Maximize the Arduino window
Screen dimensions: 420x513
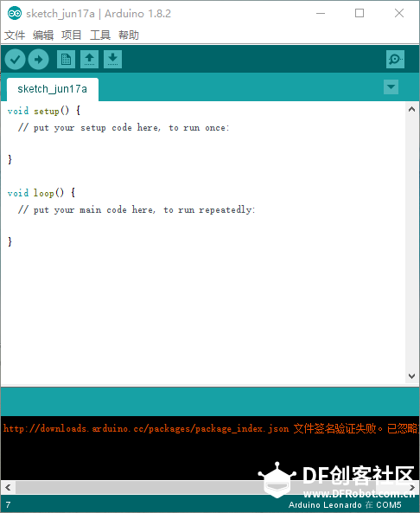[x=360, y=14]
